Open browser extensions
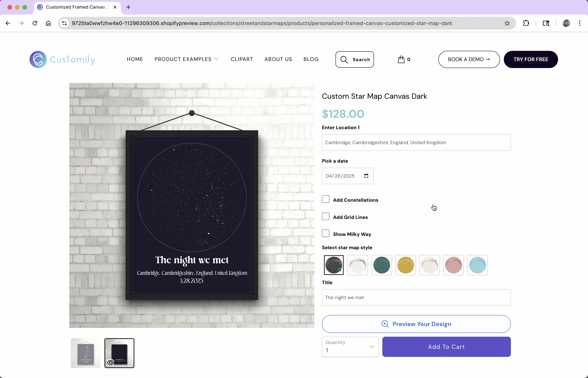The height and width of the screenshot is (378, 588). pyautogui.click(x=526, y=23)
